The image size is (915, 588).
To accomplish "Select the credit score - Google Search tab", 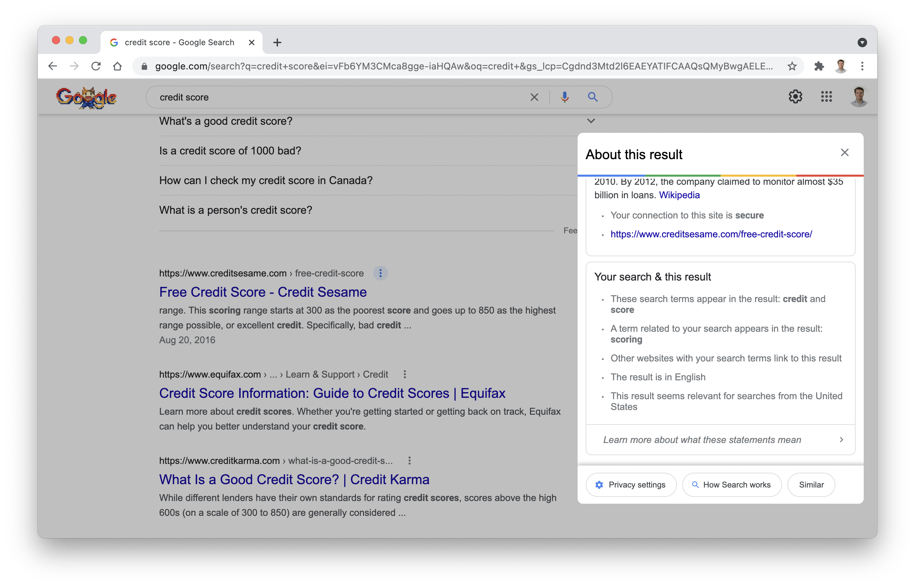I will 182,42.
